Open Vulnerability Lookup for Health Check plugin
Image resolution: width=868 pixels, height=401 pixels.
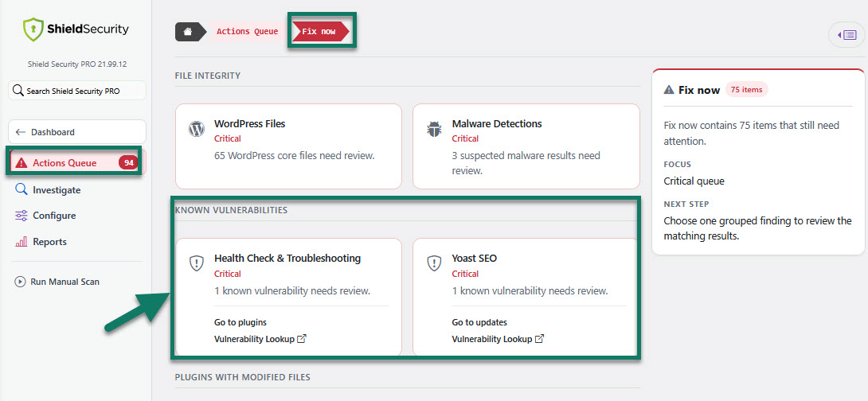coord(260,339)
